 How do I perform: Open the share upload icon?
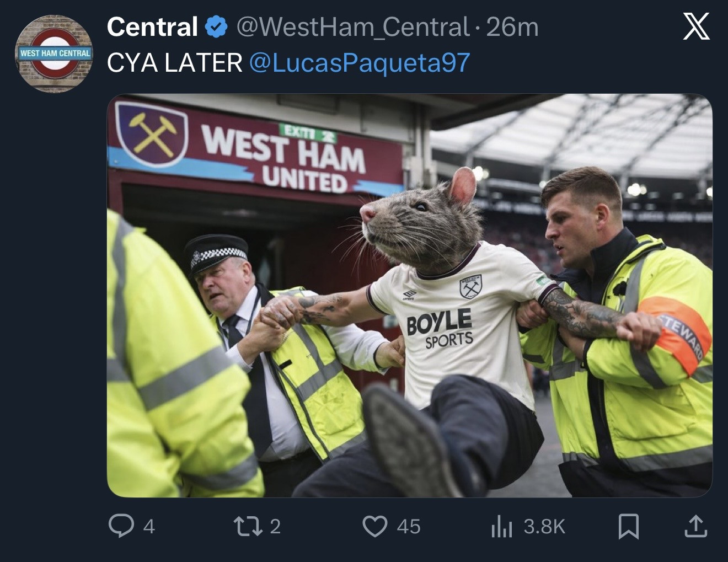point(695,526)
